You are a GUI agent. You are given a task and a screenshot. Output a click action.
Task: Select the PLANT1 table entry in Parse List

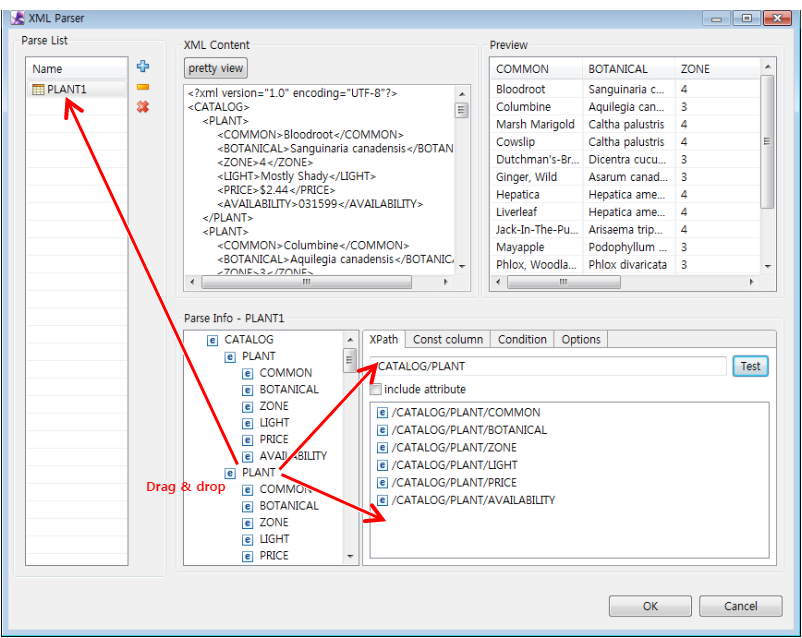tap(66, 89)
